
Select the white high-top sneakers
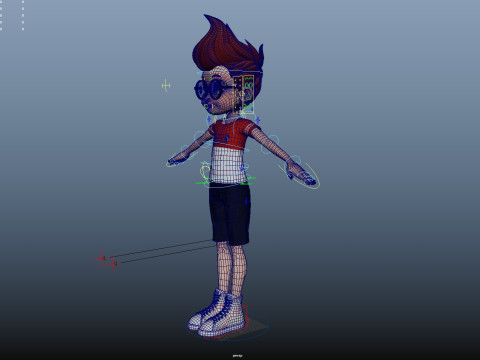point(218,315)
